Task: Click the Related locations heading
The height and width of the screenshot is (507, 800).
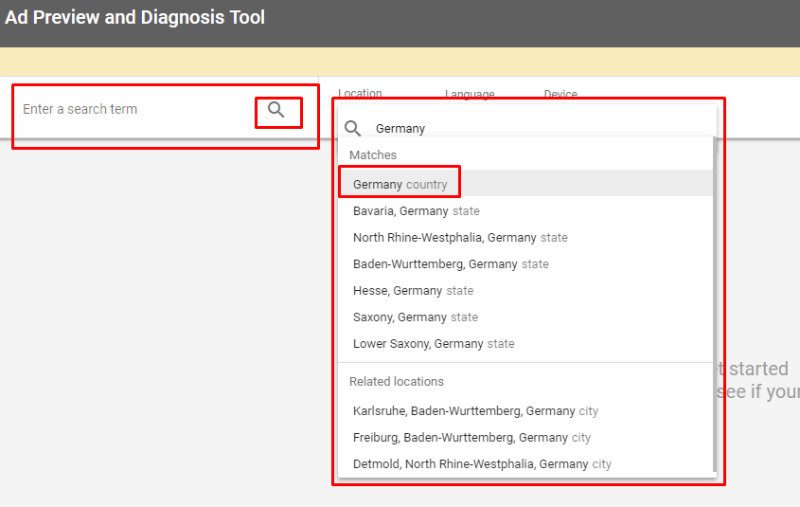Action: (x=396, y=382)
